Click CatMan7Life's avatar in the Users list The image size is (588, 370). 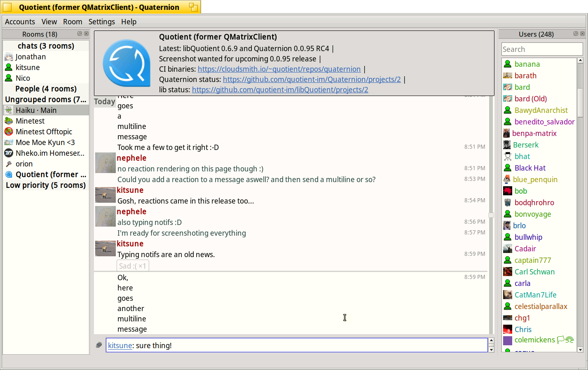(508, 295)
